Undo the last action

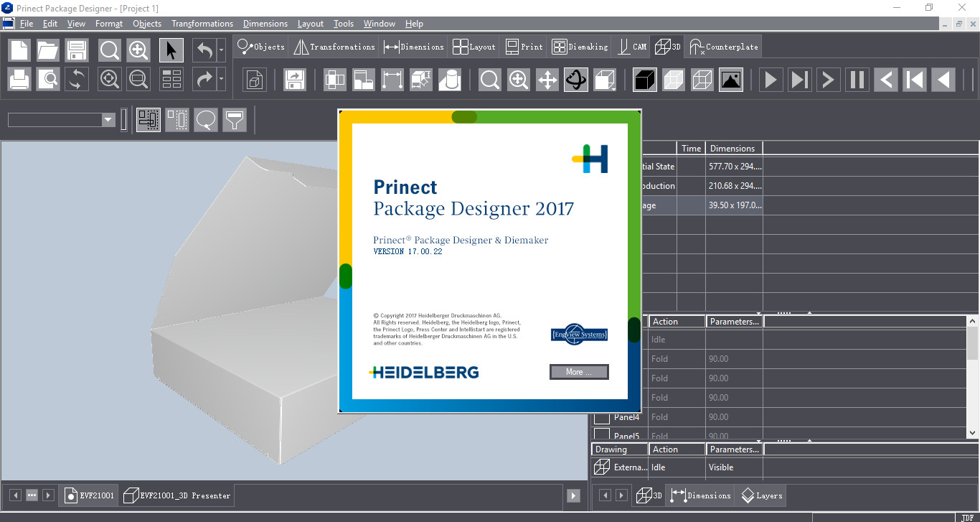pos(204,50)
